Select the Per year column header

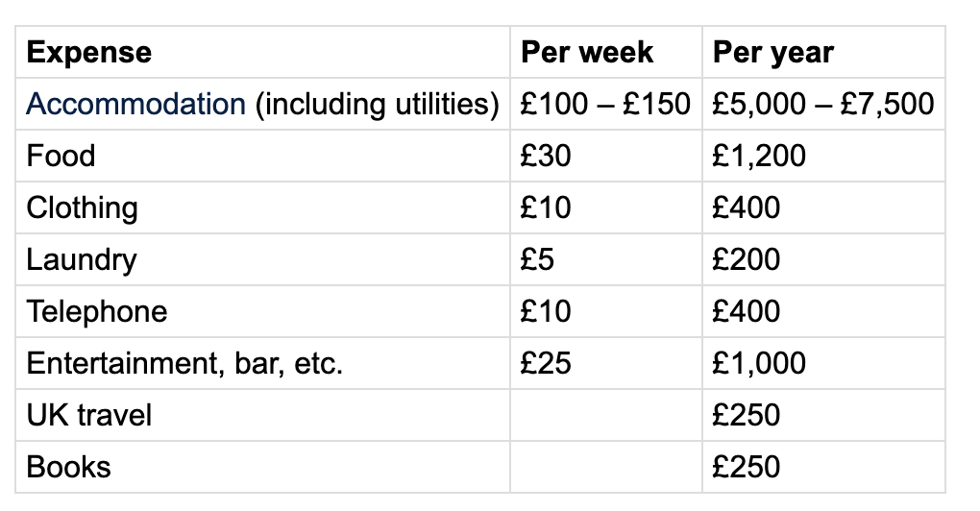click(772, 52)
